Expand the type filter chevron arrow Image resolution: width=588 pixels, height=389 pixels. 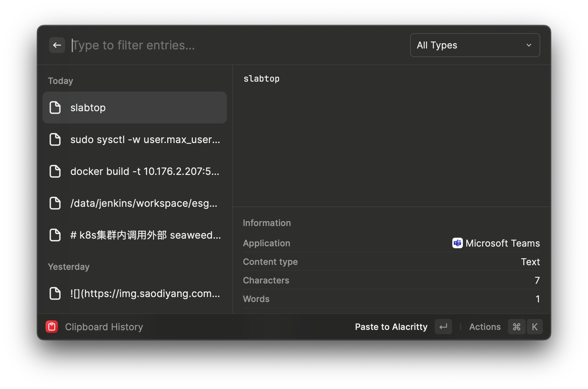(529, 45)
